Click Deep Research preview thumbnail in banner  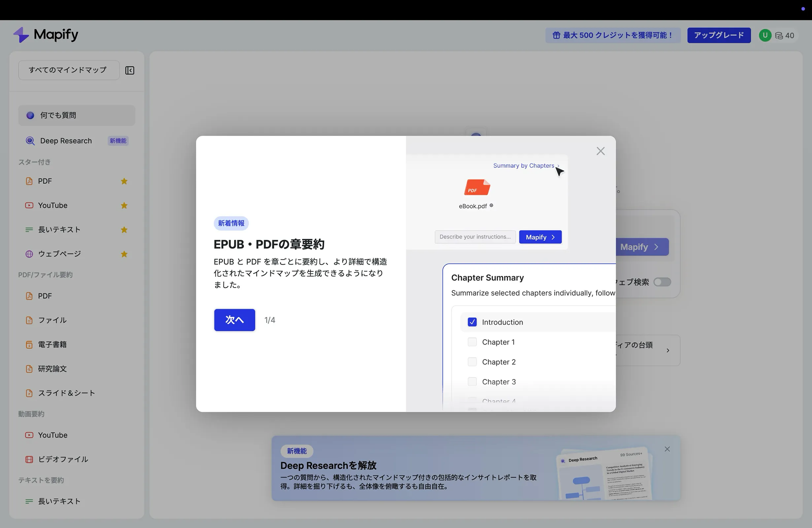[x=604, y=474]
